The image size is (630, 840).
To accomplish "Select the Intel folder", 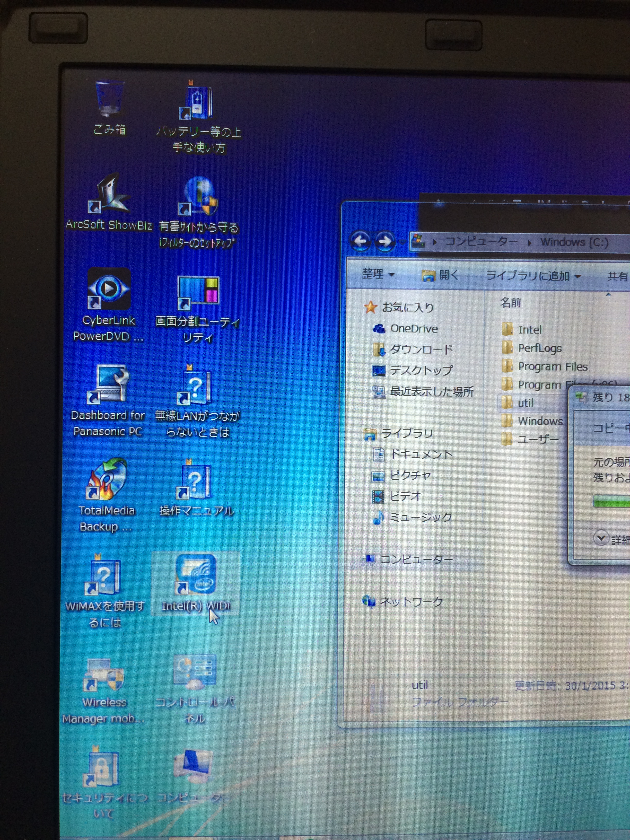I will click(521, 329).
